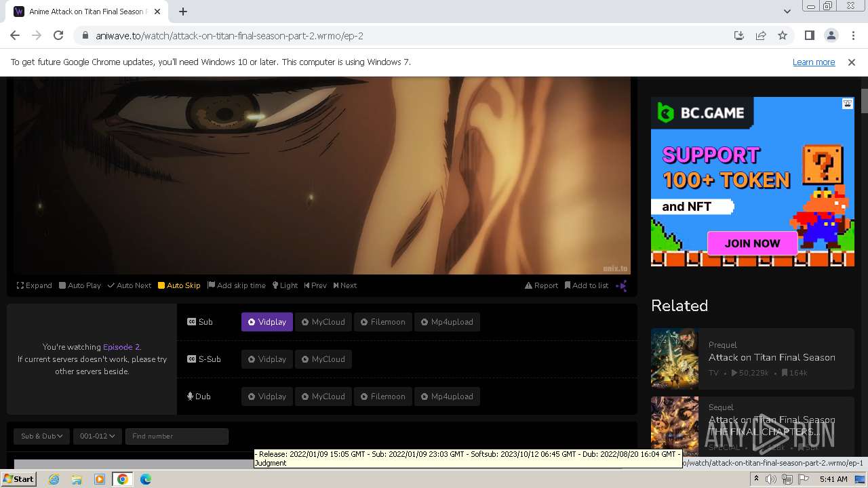Select Vidplay server in S-Sub row
868x488 pixels.
(x=267, y=359)
